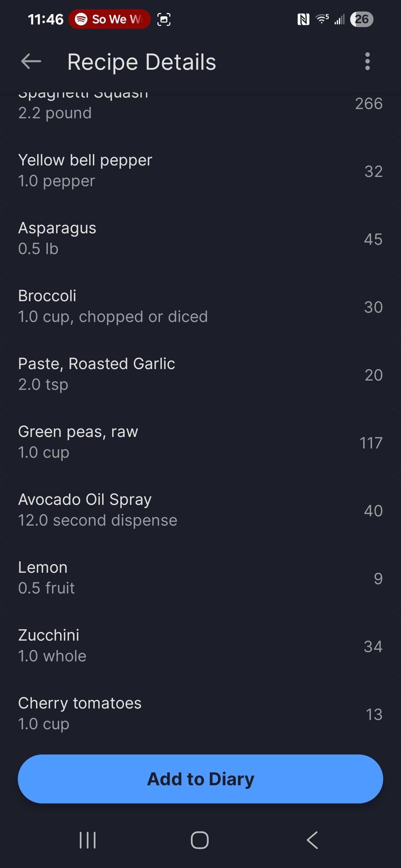Tap the NFC status bar icon

(303, 19)
